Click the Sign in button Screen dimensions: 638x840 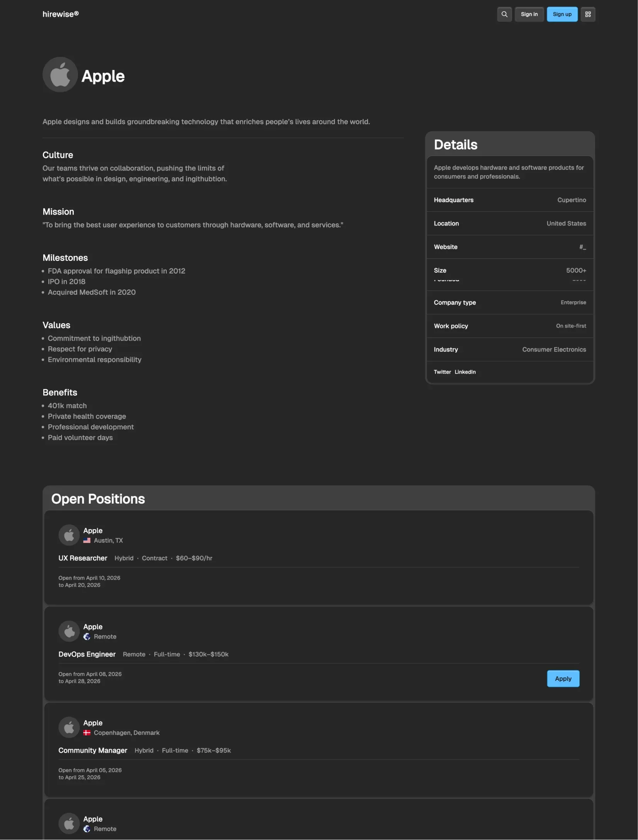point(529,14)
